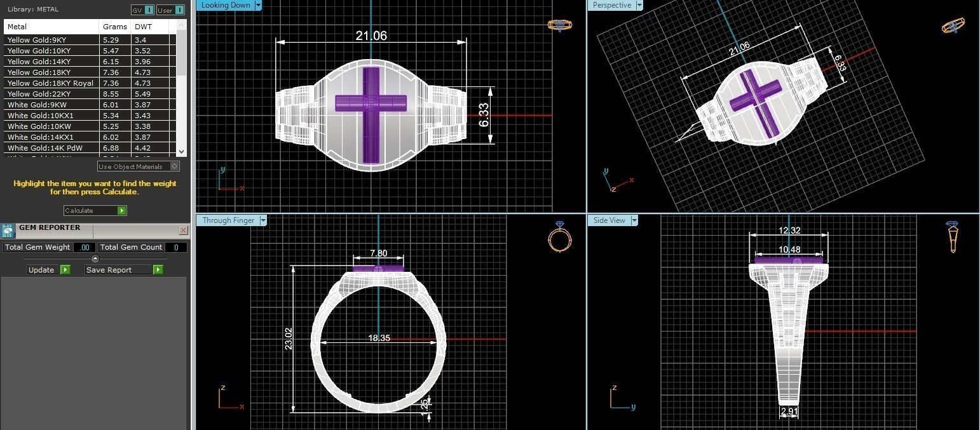
Task: Open the Through Finger viewport dropdown arrow
Action: pos(262,220)
